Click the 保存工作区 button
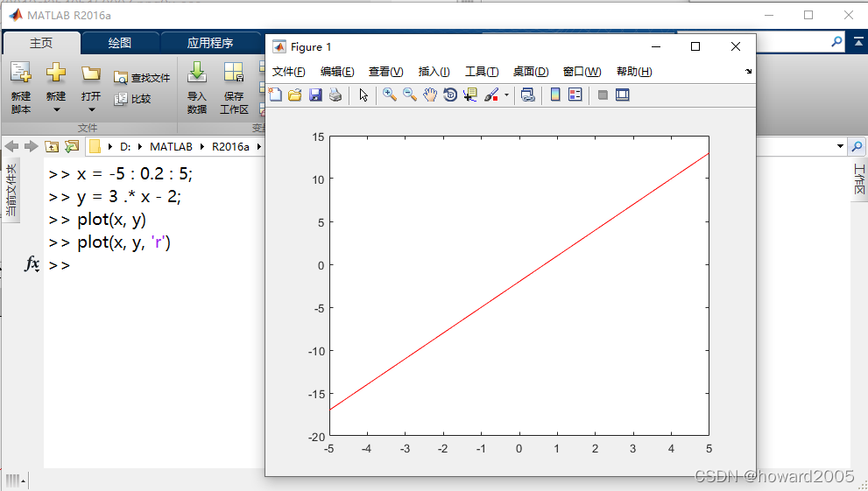 234,88
